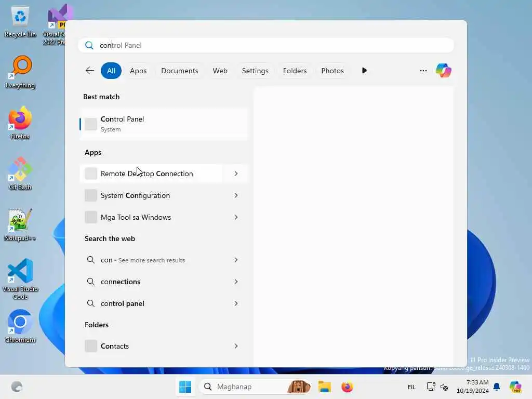Click the Contacts folder result icon
The height and width of the screenshot is (399, 532).
point(90,345)
